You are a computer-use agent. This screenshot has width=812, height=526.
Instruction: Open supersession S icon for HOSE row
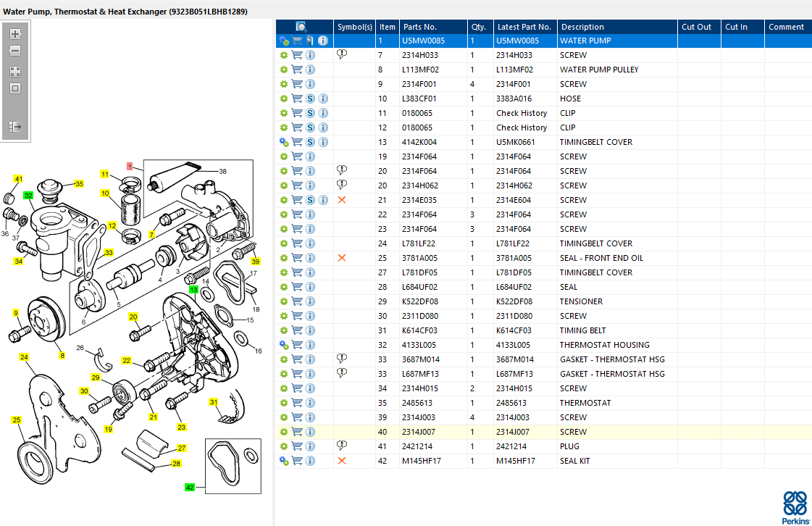310,99
